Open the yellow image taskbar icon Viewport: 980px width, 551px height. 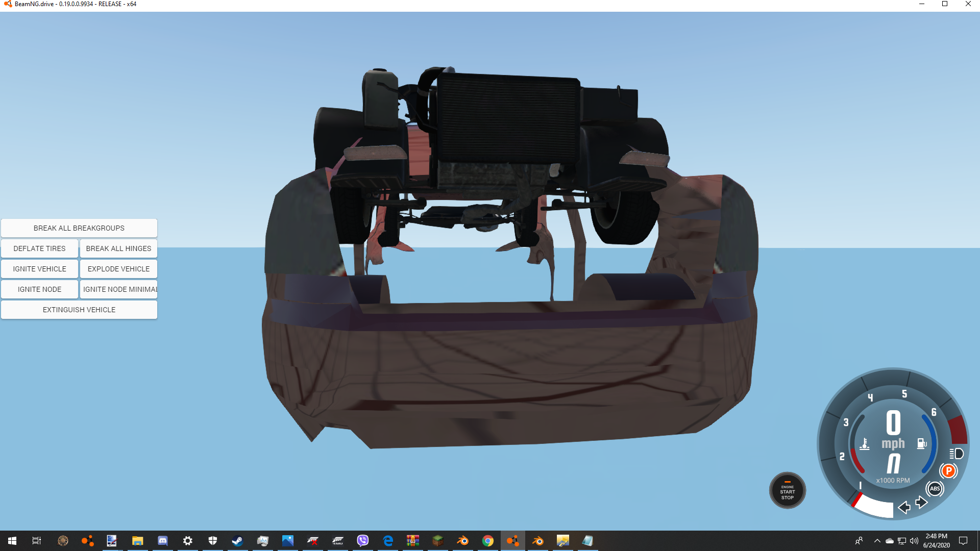pos(563,541)
